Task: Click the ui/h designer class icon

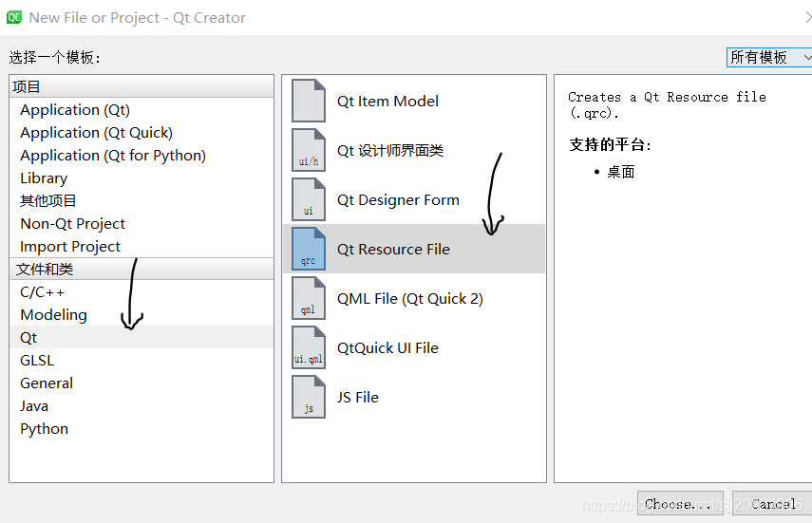Action: [309, 150]
